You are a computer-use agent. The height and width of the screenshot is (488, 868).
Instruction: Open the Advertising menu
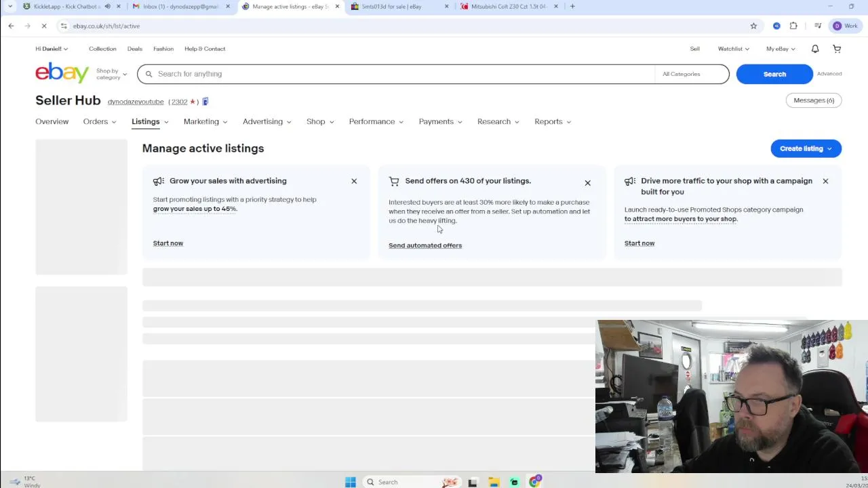(267, 121)
